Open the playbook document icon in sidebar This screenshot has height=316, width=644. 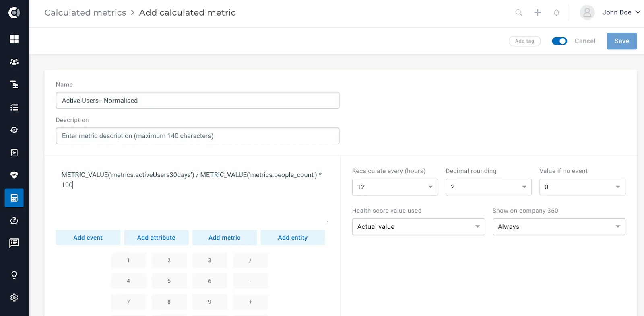point(14,152)
